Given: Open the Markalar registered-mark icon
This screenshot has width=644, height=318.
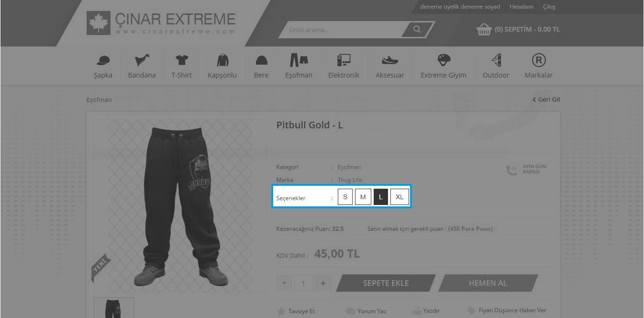Looking at the screenshot, I should (539, 60).
